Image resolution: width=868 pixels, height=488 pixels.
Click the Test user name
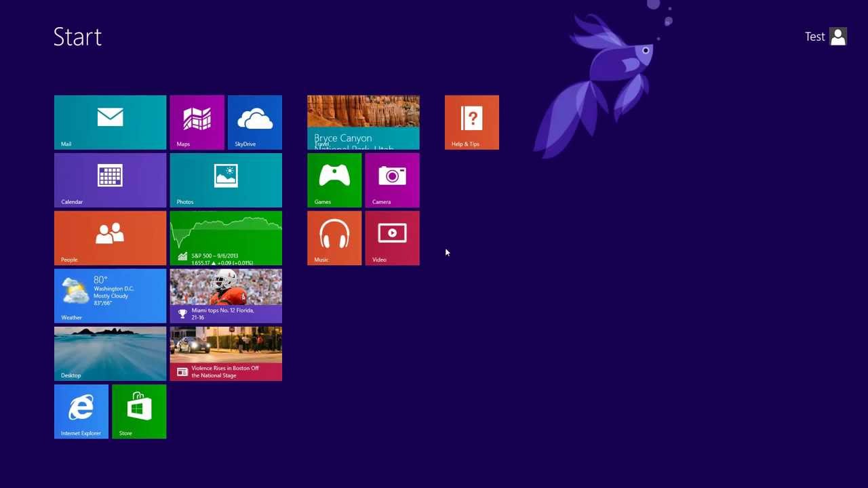(x=814, y=37)
